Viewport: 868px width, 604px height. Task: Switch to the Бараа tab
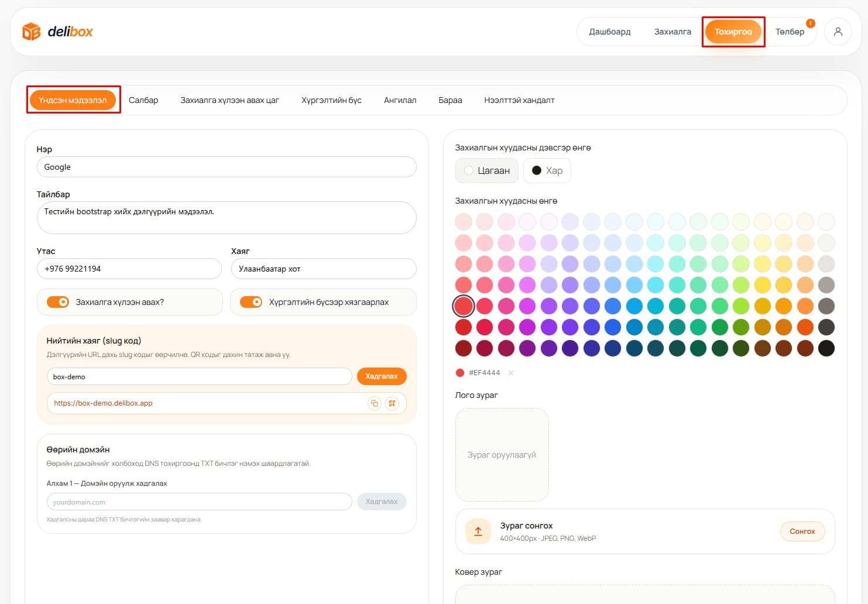click(x=450, y=100)
